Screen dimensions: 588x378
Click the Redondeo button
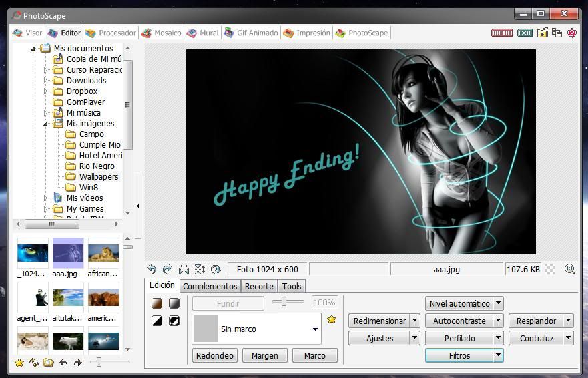(214, 355)
